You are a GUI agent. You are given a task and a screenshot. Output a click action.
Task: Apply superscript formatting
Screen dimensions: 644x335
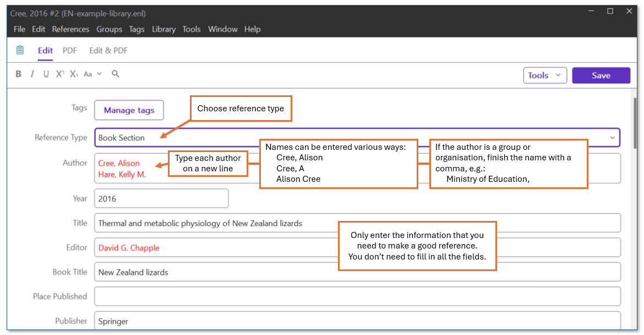[x=59, y=73]
